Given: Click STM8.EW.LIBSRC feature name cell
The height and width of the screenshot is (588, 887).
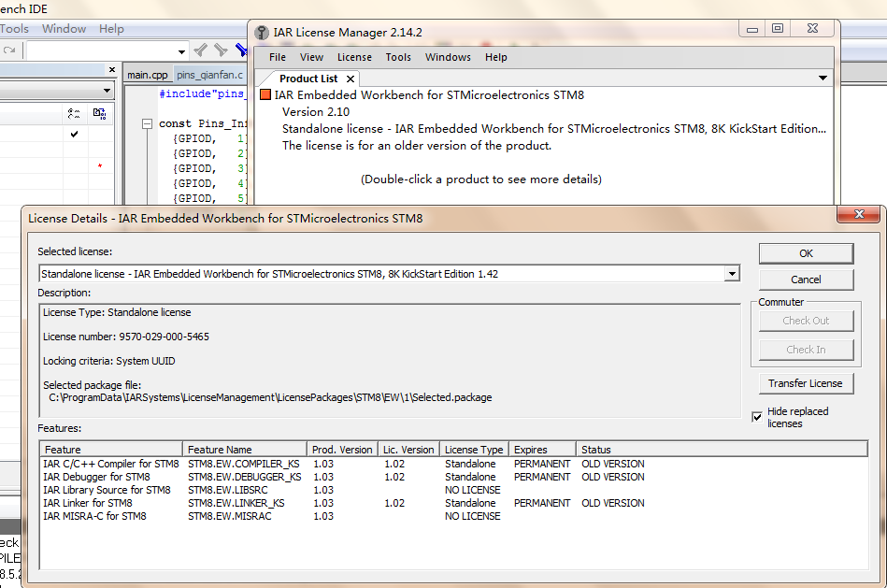Looking at the screenshot, I should [228, 490].
